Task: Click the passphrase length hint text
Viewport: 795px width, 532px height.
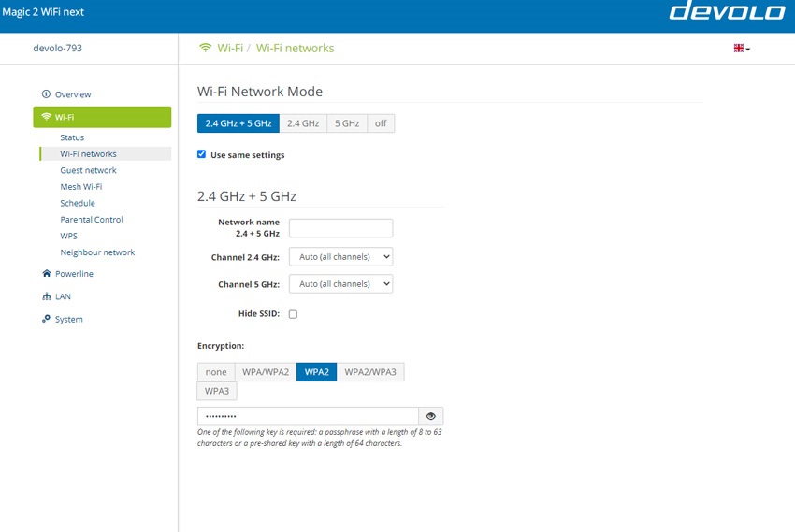Action: (x=320, y=438)
